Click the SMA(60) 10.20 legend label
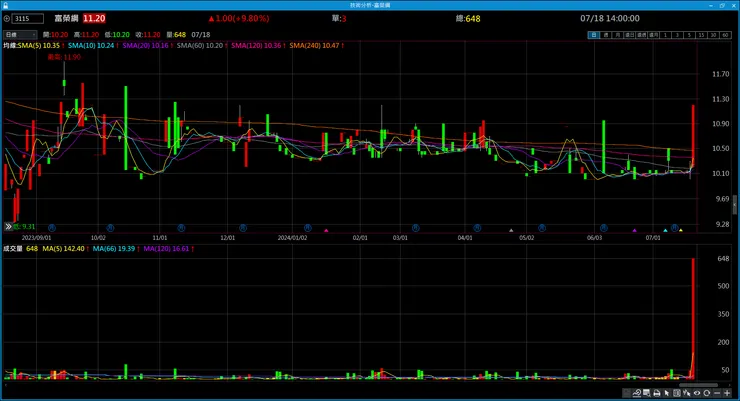Viewport: 740px width, 401px height. coord(200,45)
